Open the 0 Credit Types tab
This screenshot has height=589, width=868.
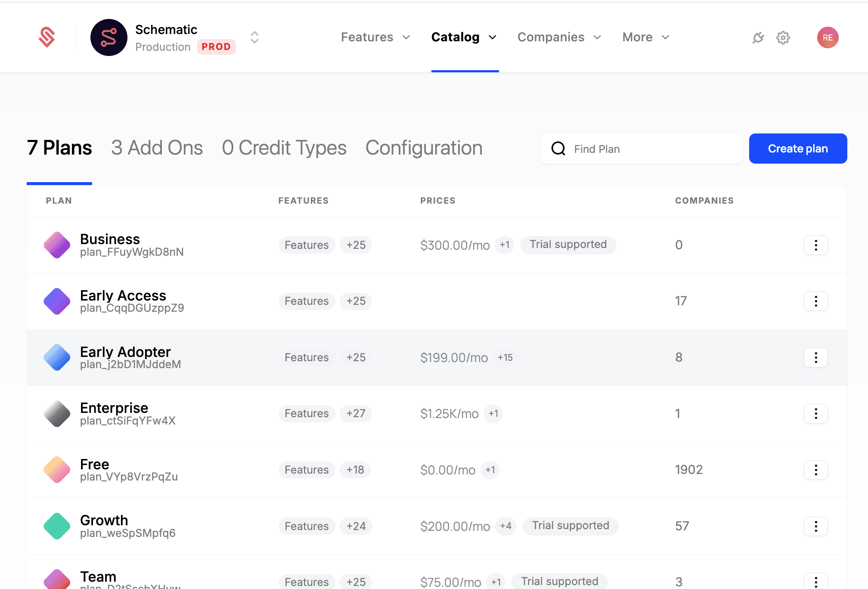[284, 148]
